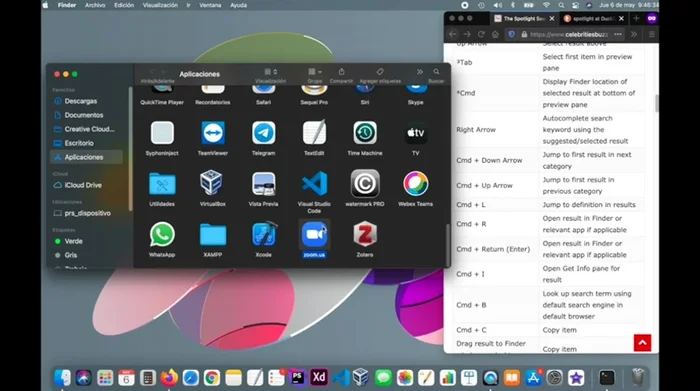Click the Firefox reload page icon
The image size is (700, 391).
pos(481,34)
